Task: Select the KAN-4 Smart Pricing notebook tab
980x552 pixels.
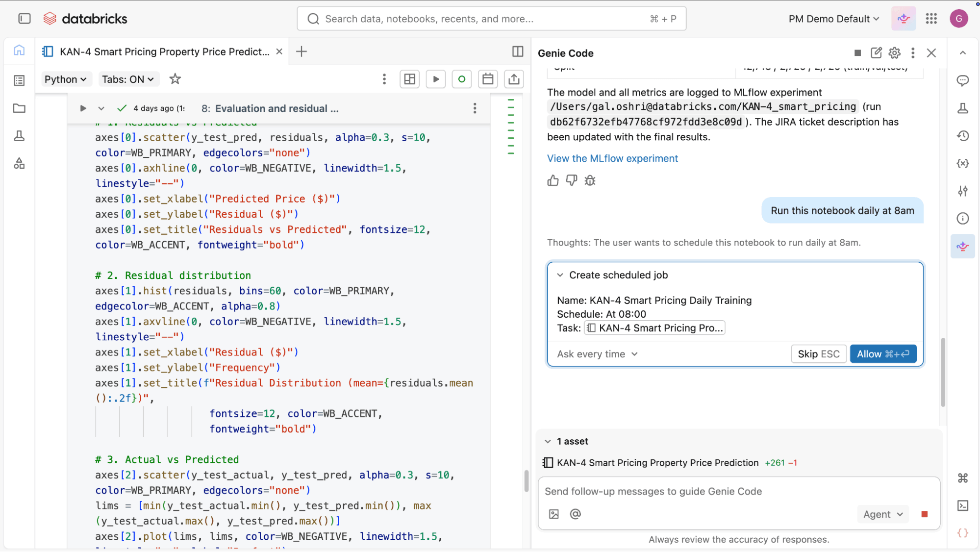Action: click(x=164, y=51)
